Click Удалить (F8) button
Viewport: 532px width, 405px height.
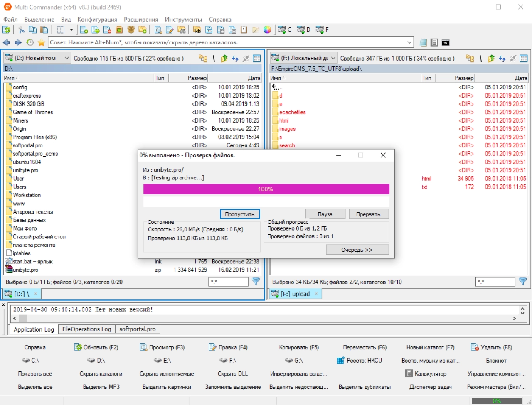tap(491, 347)
